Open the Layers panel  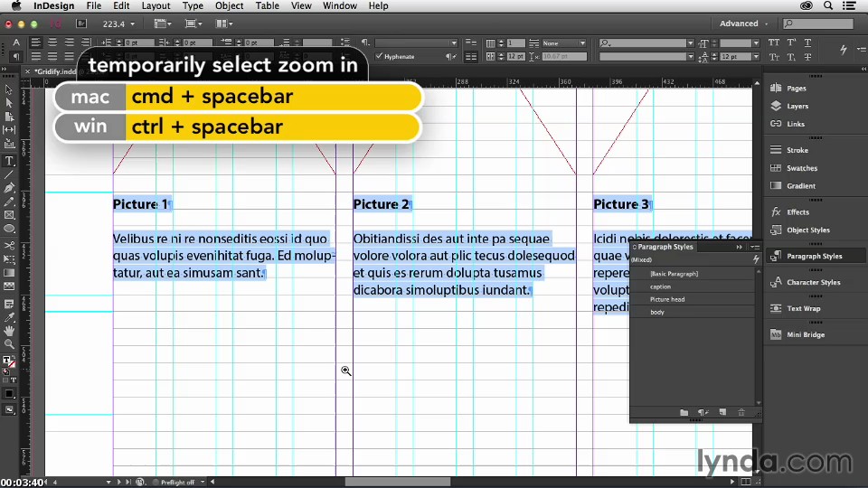tap(797, 106)
